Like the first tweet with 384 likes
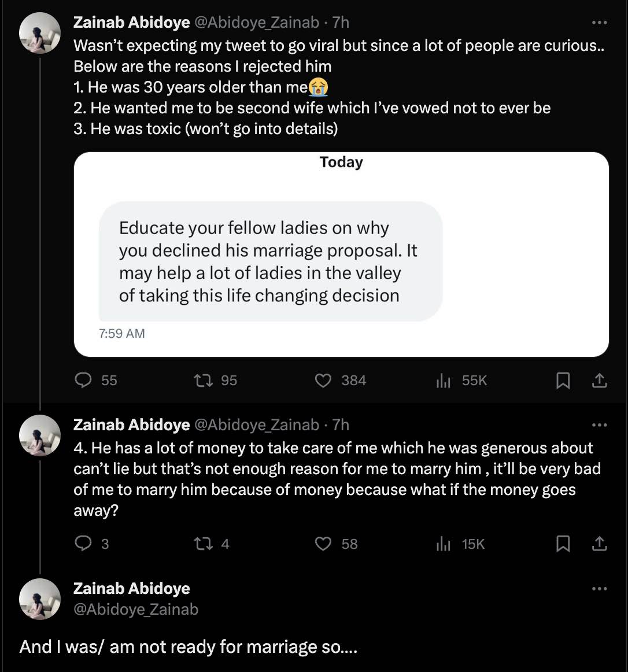This screenshot has height=672, width=628. click(323, 380)
